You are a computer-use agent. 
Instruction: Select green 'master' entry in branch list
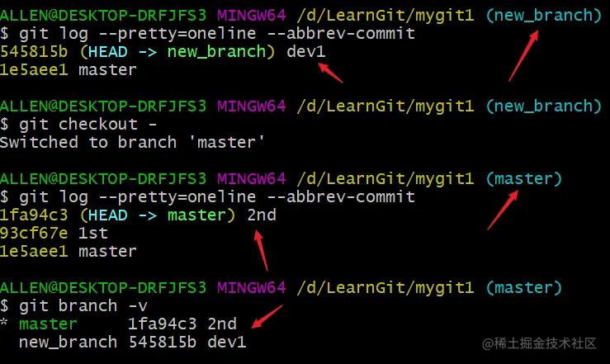point(48,324)
